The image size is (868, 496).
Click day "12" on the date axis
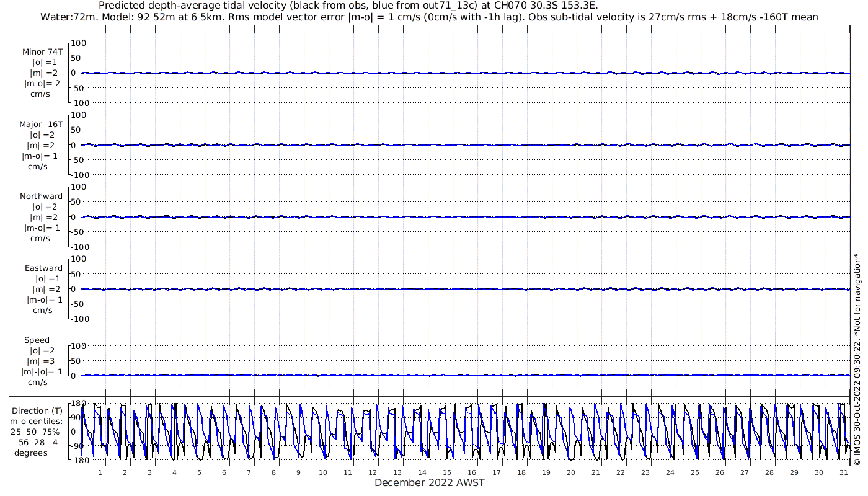pos(373,472)
